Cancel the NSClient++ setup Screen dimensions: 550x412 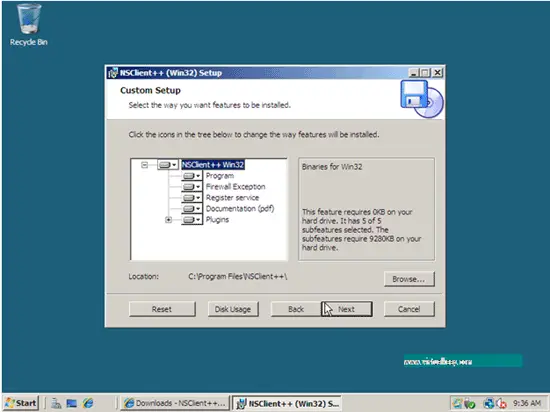[409, 309]
